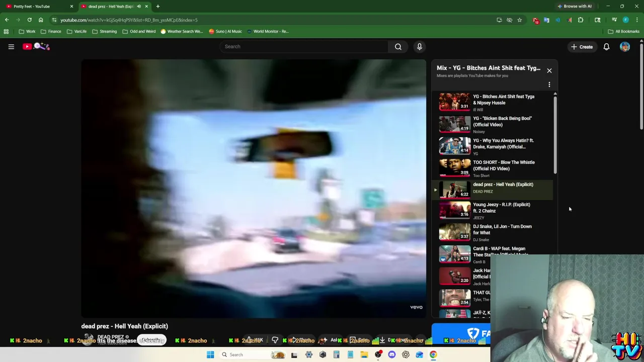The width and height of the screenshot is (644, 362).
Task: Open Discord from the taskbar
Action: click(x=392, y=355)
